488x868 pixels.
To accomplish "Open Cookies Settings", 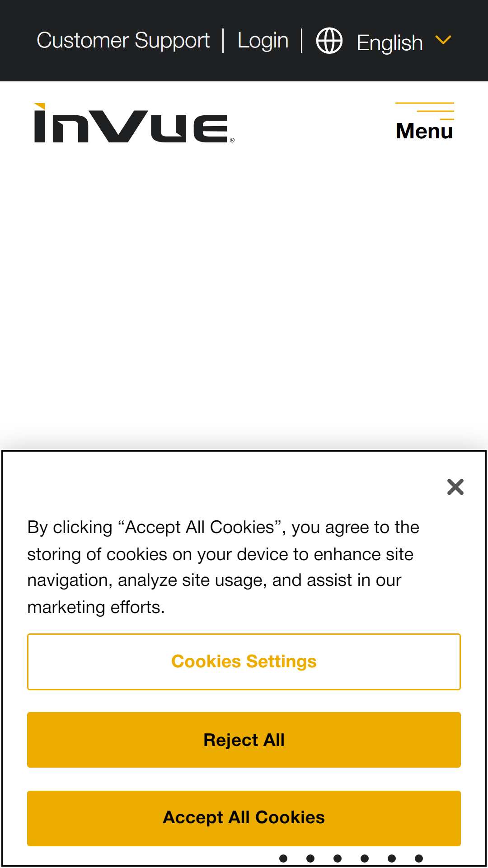I will pyautogui.click(x=244, y=662).
